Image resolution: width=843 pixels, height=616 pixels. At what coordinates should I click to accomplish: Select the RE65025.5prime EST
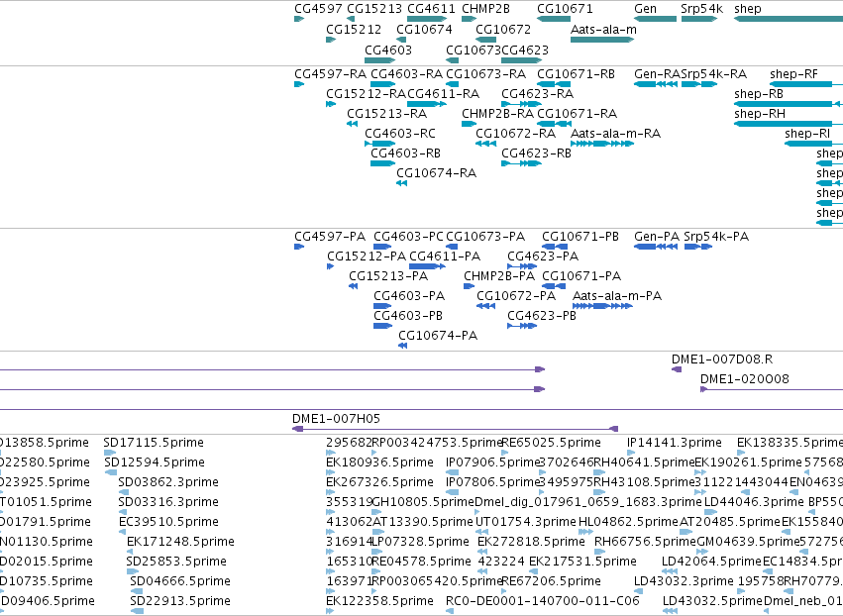504,453
